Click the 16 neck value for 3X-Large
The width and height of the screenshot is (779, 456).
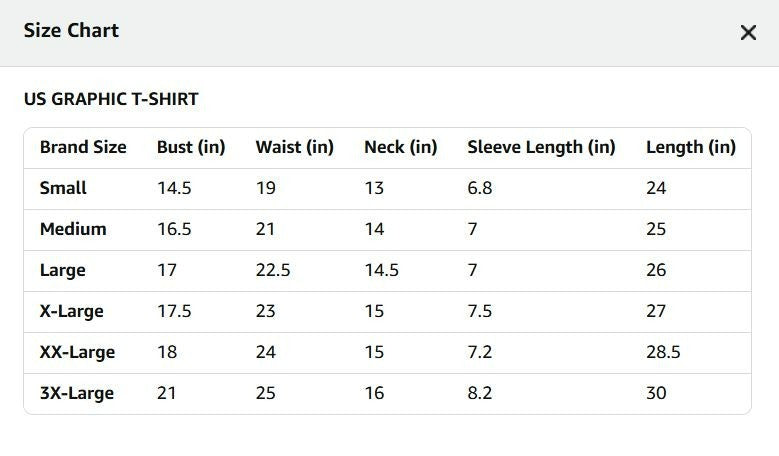(374, 393)
